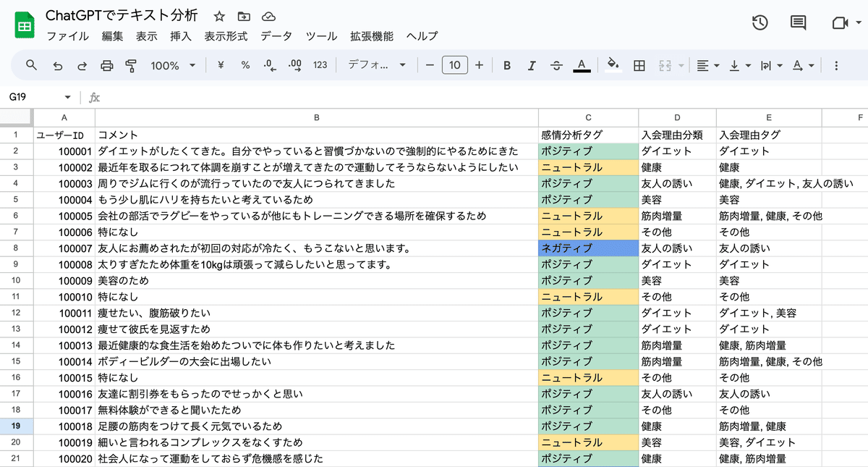
Task: Star the document with the star icon
Action: point(220,17)
